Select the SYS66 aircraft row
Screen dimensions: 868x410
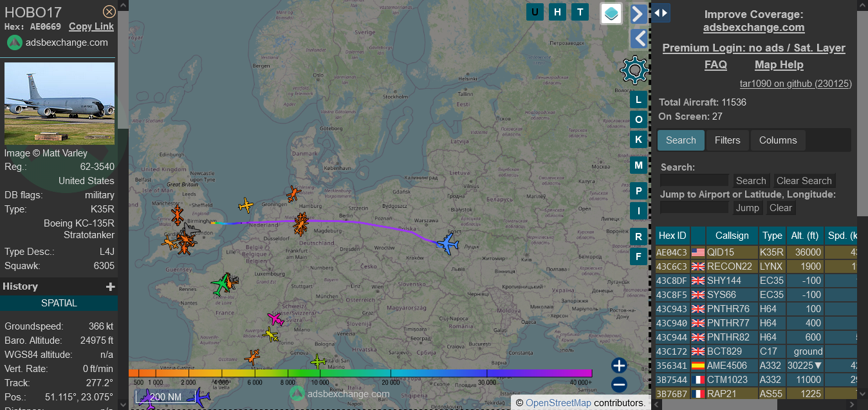pos(756,295)
